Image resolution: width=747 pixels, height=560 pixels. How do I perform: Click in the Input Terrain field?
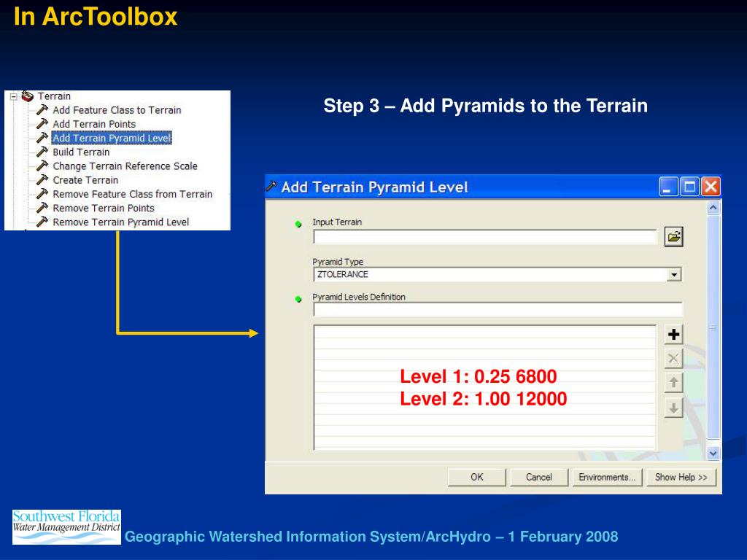pyautogui.click(x=484, y=237)
